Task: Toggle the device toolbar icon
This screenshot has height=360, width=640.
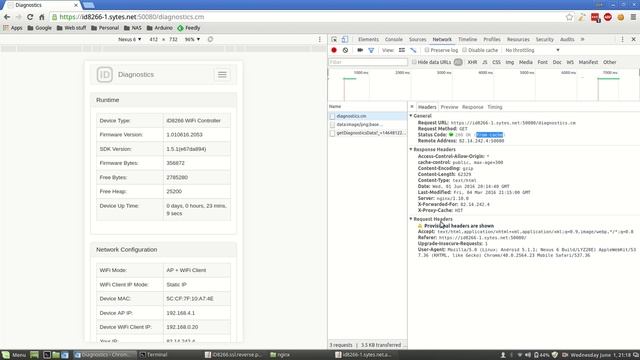Action: [x=345, y=40]
